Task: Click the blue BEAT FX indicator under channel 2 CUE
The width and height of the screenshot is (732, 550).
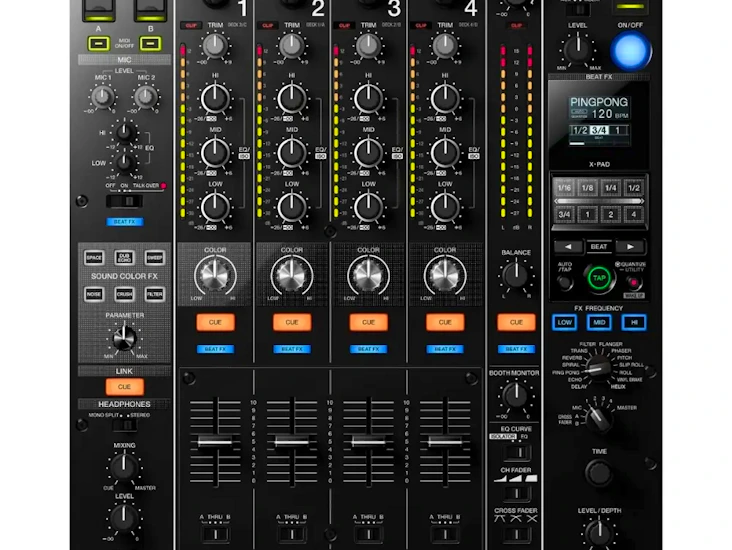Action: tap(292, 349)
